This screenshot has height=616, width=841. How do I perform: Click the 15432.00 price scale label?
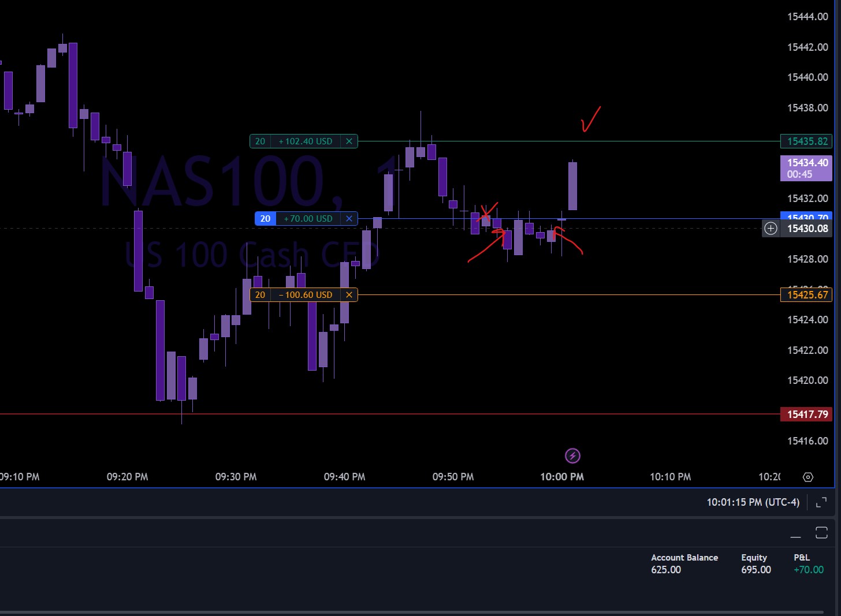click(807, 199)
